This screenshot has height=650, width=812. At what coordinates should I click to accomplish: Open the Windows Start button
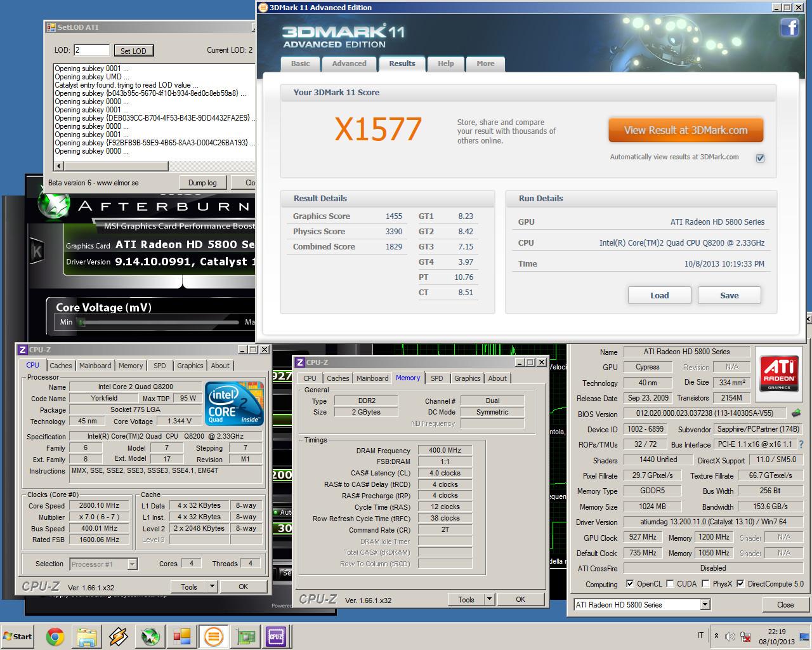18,636
